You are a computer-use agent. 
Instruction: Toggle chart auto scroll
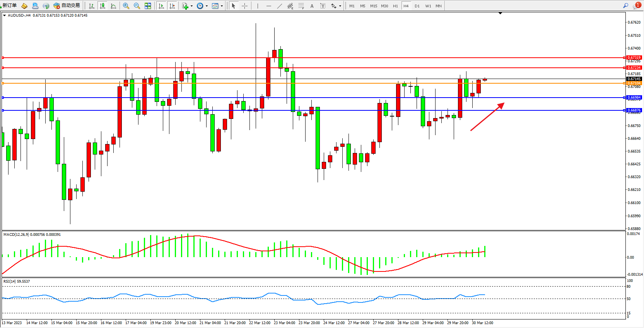161,6
